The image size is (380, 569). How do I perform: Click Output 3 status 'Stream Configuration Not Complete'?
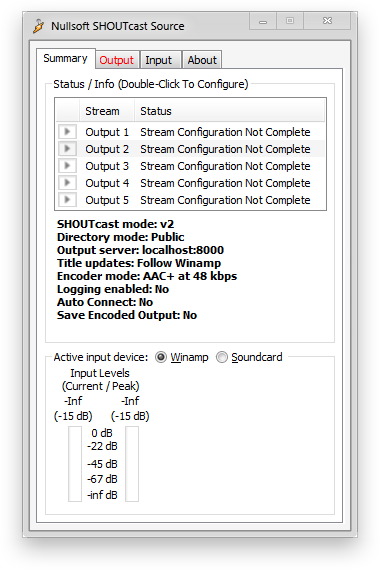click(225, 166)
